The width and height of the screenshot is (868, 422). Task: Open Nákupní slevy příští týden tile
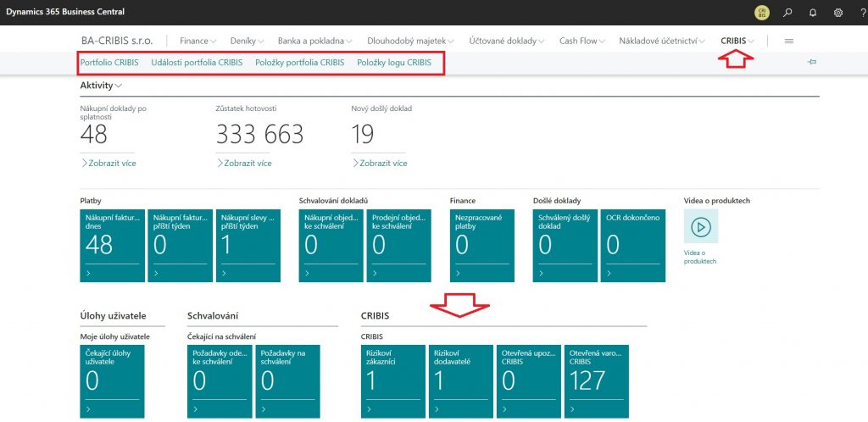(248, 246)
